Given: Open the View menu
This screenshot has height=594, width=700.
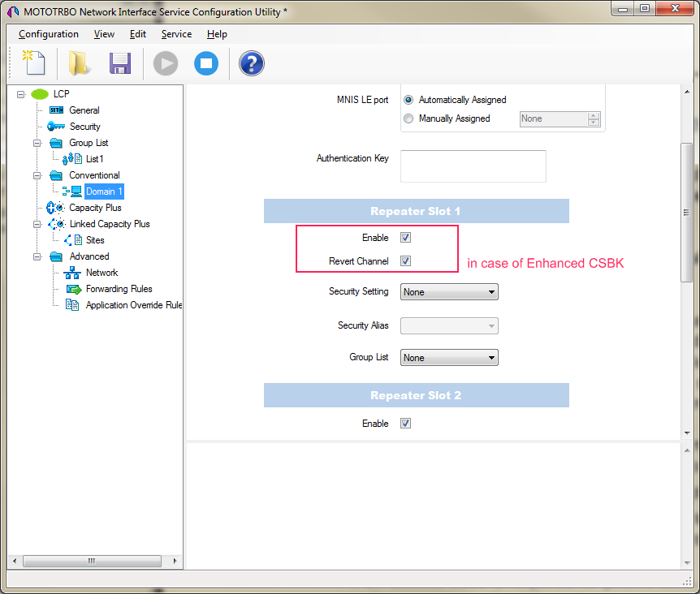Looking at the screenshot, I should click(104, 34).
